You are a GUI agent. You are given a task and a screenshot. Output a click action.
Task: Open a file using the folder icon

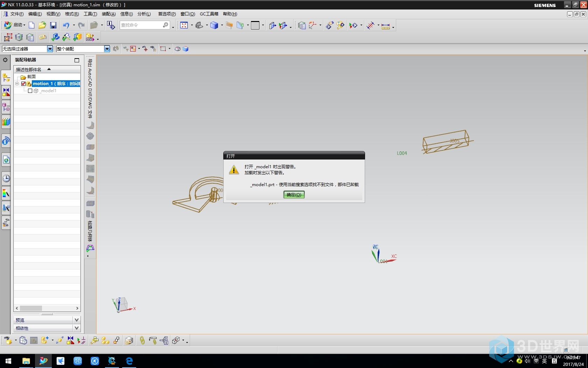pos(42,25)
